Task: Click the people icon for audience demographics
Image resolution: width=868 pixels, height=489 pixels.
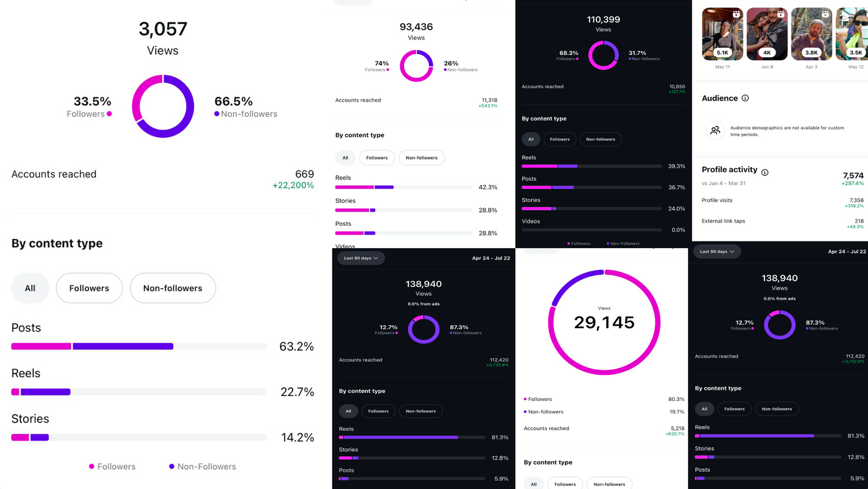Action: (x=715, y=130)
